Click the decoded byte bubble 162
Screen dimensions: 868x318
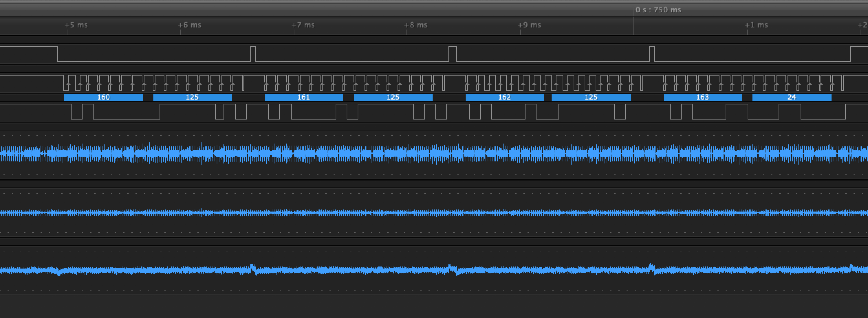[x=505, y=98]
